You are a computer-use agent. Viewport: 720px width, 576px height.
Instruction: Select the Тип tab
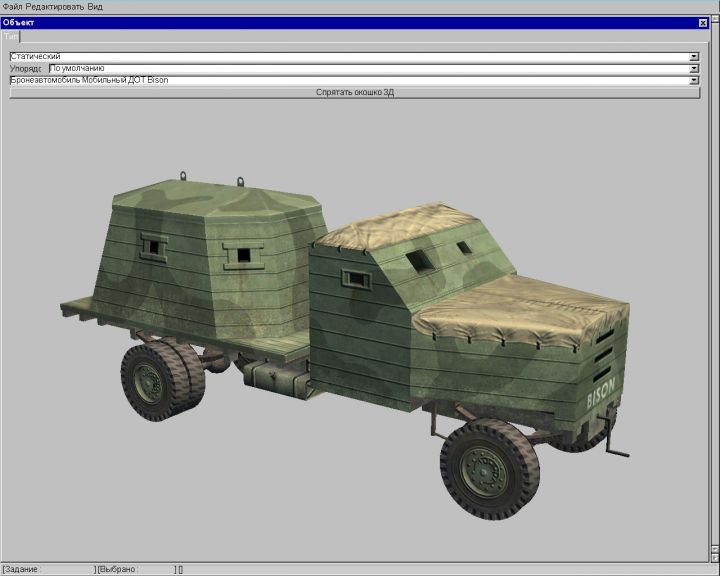tap(10, 35)
